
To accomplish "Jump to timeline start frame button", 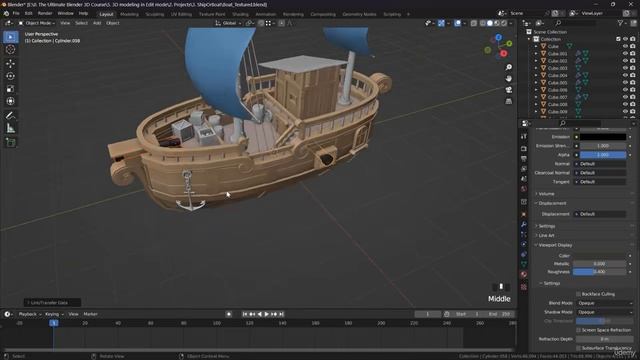I will point(245,314).
